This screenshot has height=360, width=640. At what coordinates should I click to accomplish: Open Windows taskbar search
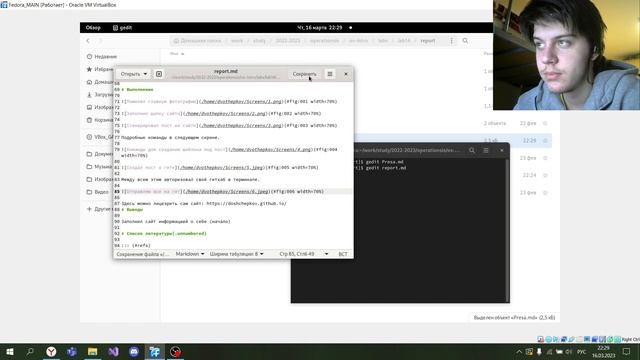coord(30,351)
